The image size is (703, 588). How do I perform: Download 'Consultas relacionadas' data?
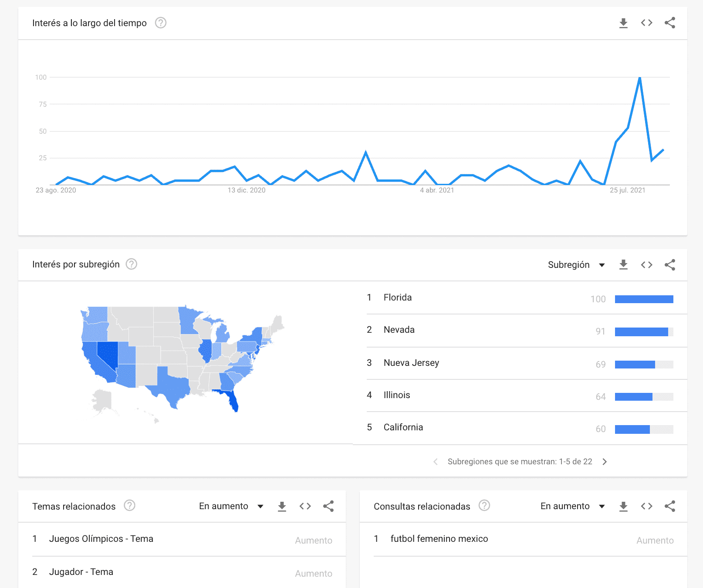623,506
